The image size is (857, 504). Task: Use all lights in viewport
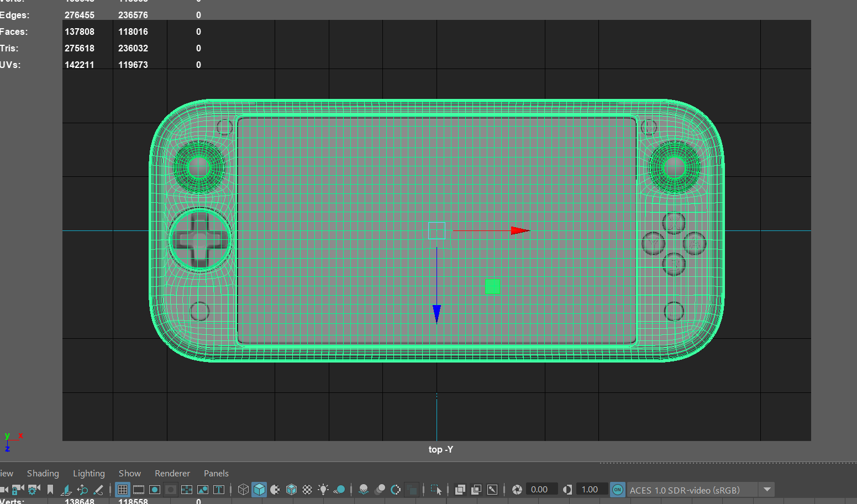[x=323, y=489]
